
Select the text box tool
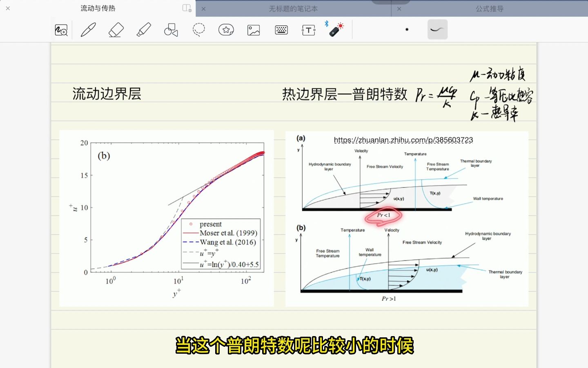click(309, 30)
